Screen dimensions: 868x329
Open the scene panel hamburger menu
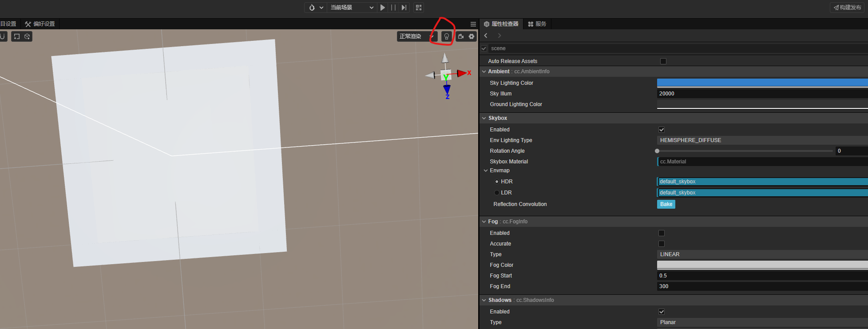point(473,24)
